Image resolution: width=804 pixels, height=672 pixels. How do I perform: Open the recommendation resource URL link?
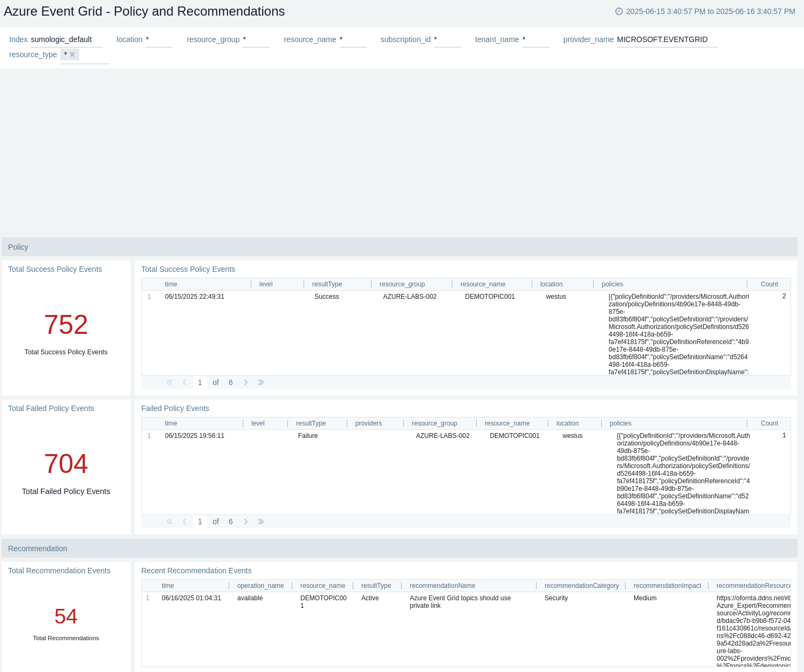pyautogui.click(x=753, y=632)
